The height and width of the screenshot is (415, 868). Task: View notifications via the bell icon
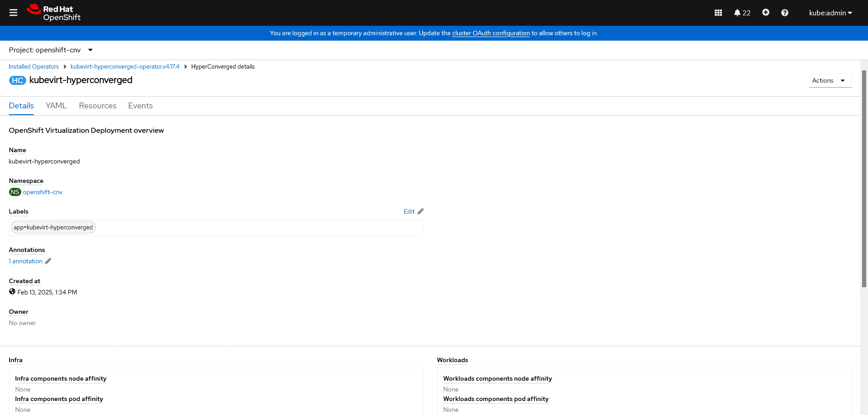pyautogui.click(x=739, y=13)
